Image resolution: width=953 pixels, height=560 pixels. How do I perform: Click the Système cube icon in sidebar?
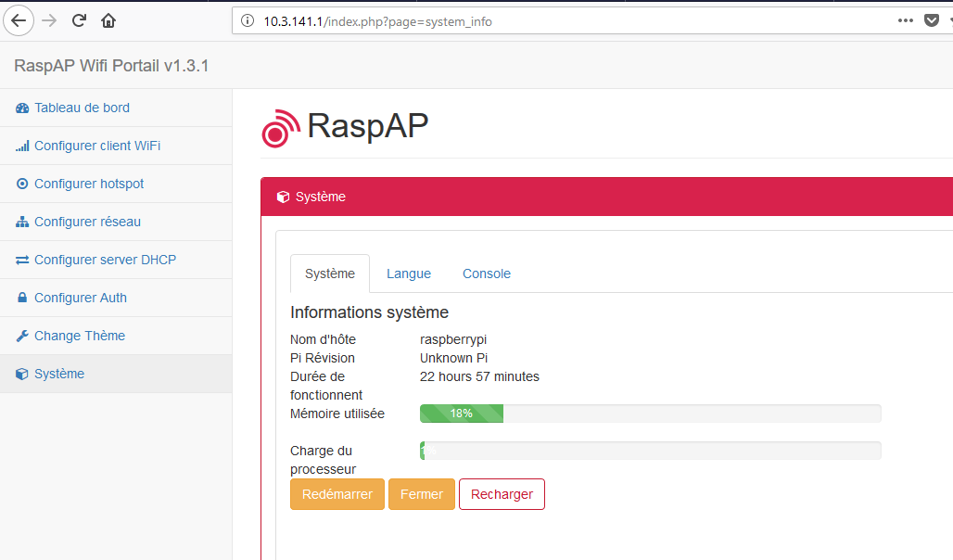(x=22, y=374)
